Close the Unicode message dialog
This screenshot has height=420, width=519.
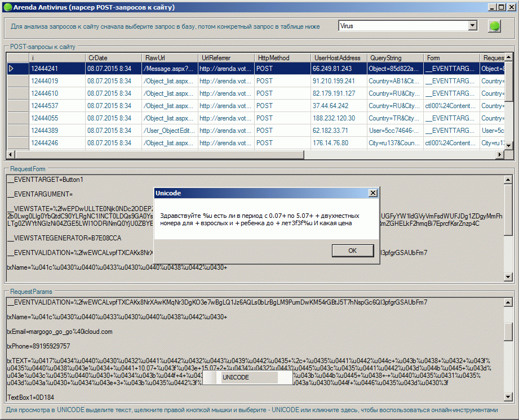[x=372, y=193]
